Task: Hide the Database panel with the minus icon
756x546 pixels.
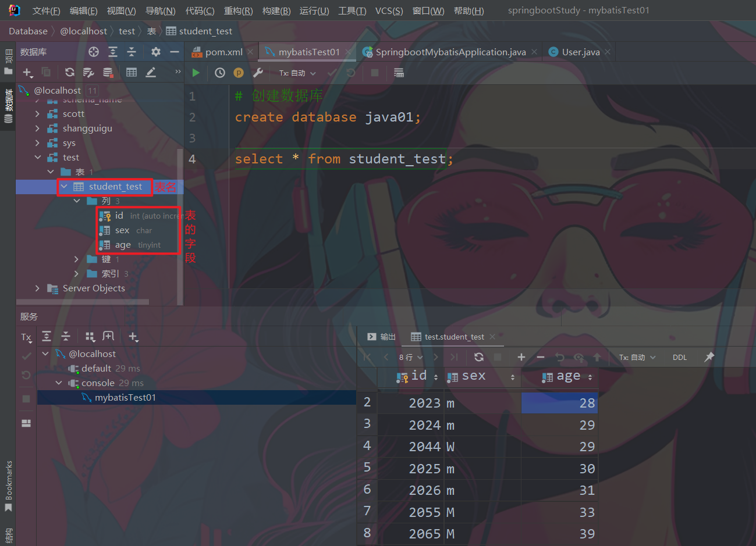Action: (x=174, y=52)
